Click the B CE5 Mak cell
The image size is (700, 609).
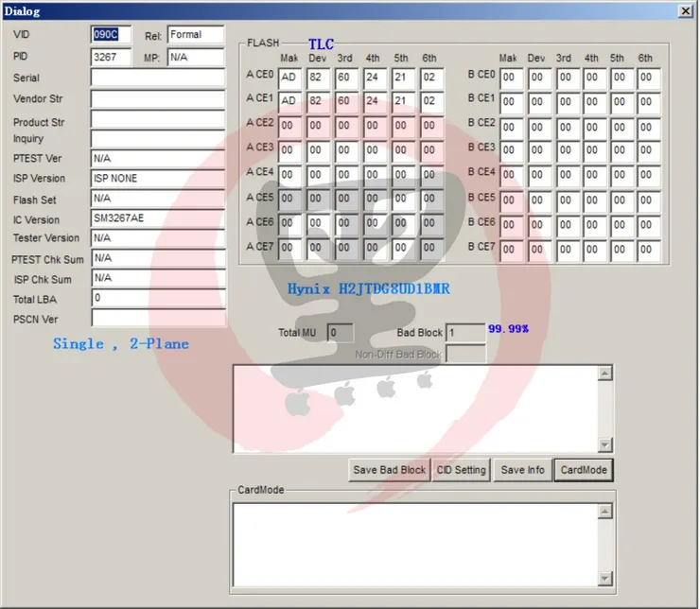click(511, 201)
